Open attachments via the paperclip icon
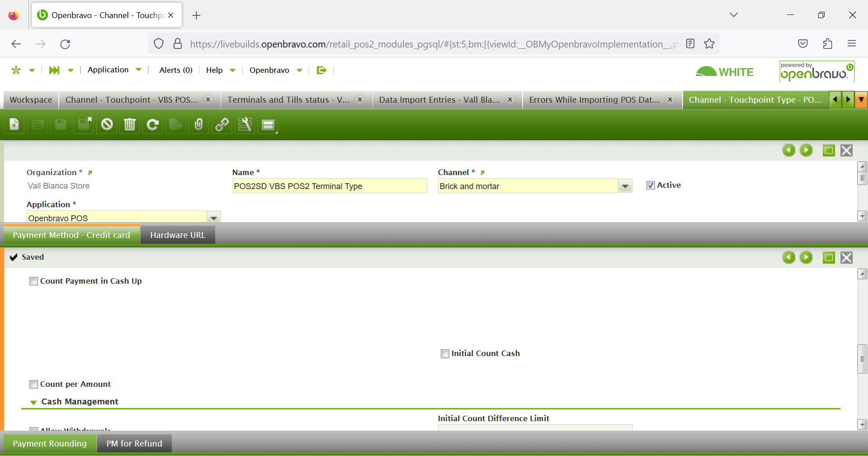This screenshot has width=868, height=456. pos(198,124)
